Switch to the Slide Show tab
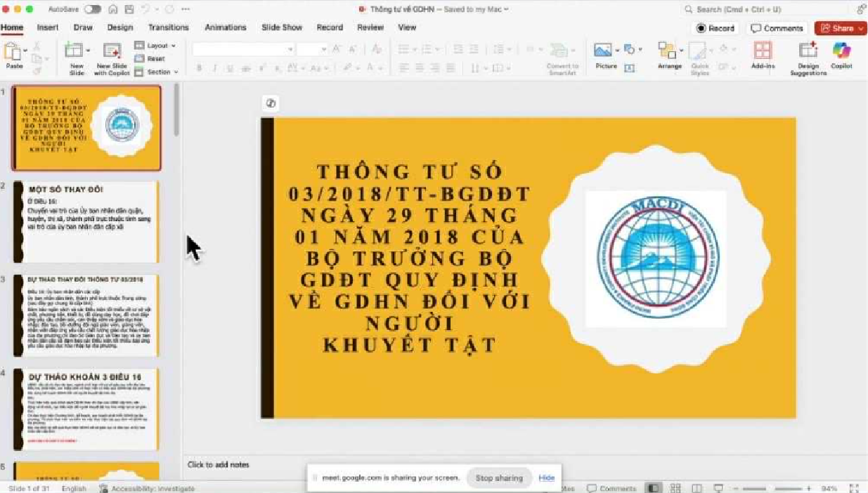Screen dimensions: 868x493 click(x=282, y=27)
